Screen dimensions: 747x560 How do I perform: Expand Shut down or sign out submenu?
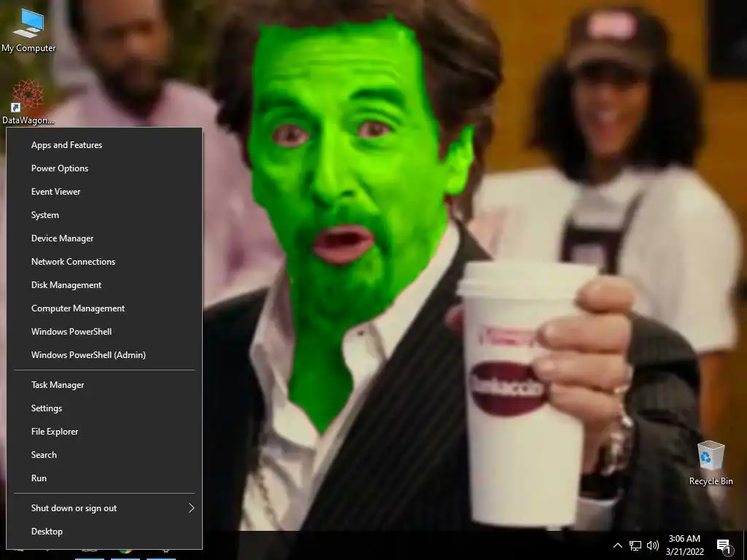(104, 508)
